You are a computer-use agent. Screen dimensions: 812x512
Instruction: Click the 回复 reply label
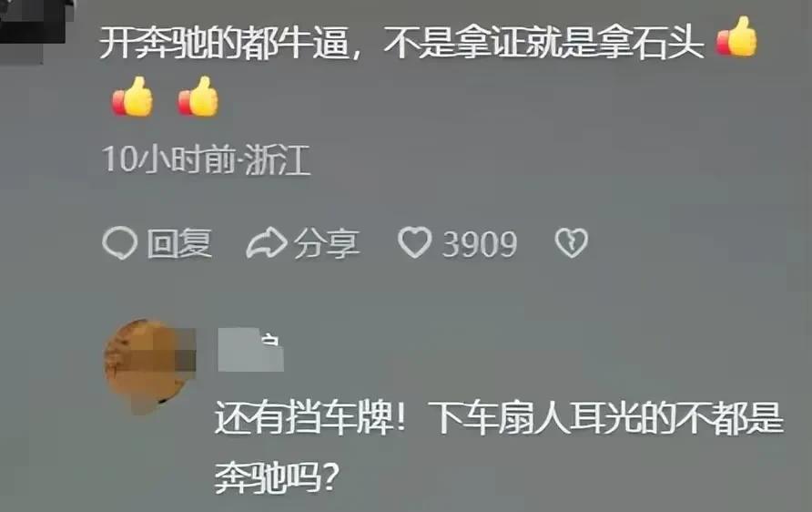pos(179,243)
